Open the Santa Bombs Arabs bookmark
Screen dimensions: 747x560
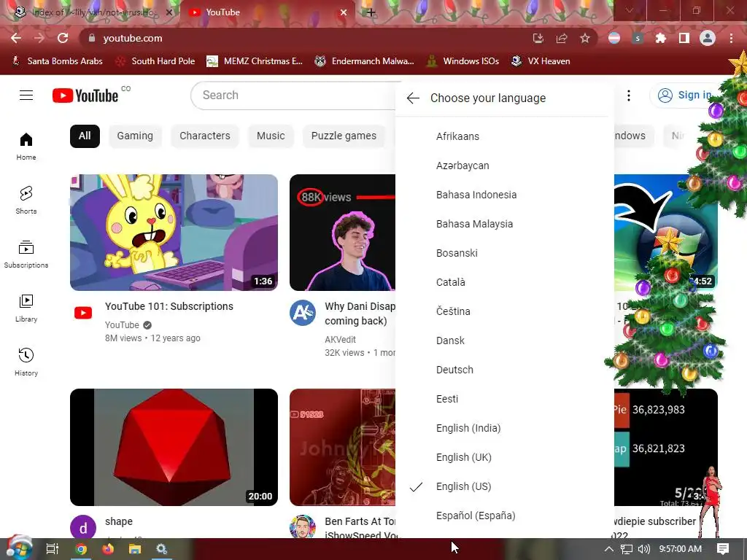(x=57, y=61)
